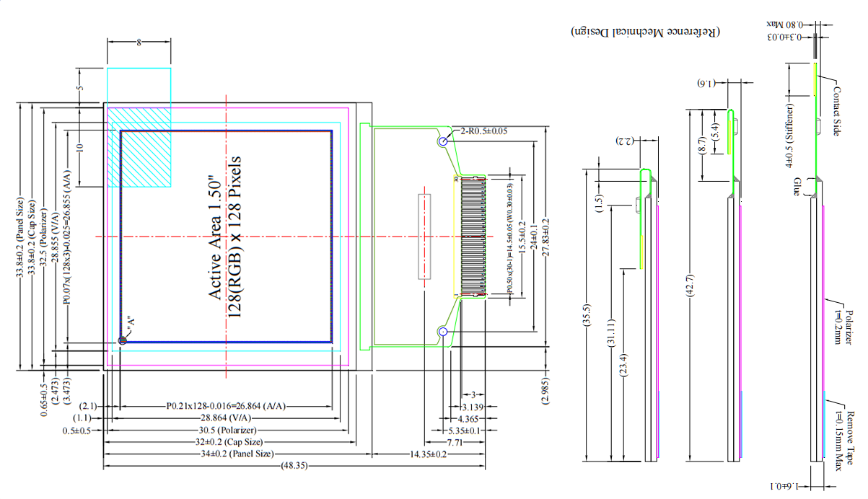
Task: Click the upper blue mounting hole circle
Action: coord(443,141)
